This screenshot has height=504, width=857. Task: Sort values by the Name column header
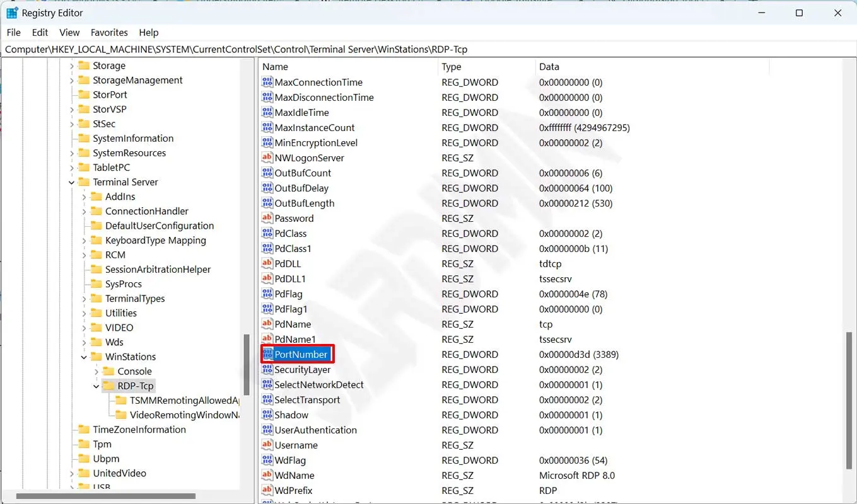(x=275, y=67)
